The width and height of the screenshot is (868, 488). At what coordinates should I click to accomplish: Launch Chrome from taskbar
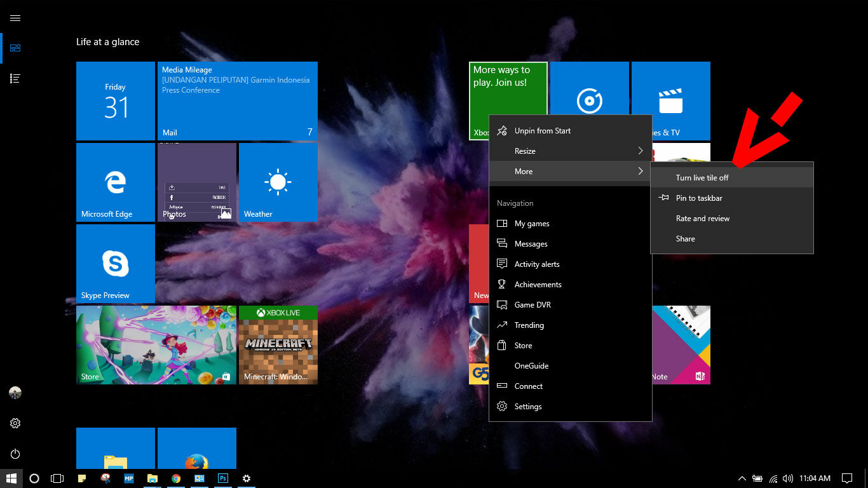(176, 478)
